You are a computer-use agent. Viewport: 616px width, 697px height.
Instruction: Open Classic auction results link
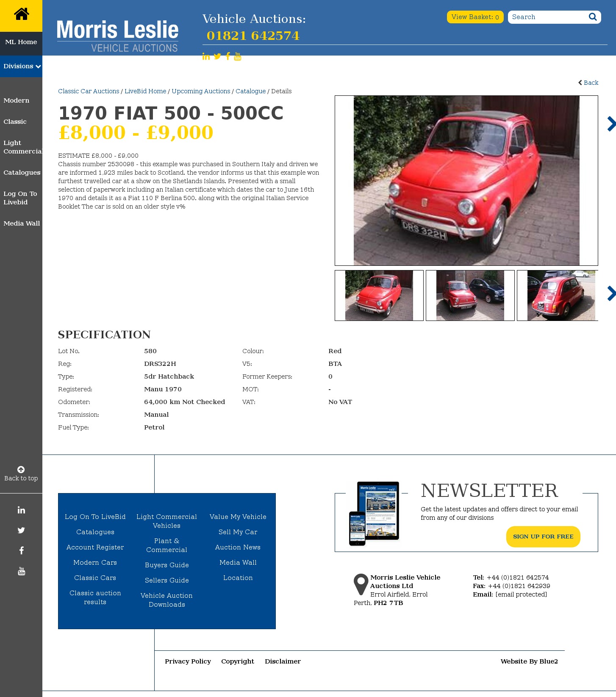click(95, 597)
